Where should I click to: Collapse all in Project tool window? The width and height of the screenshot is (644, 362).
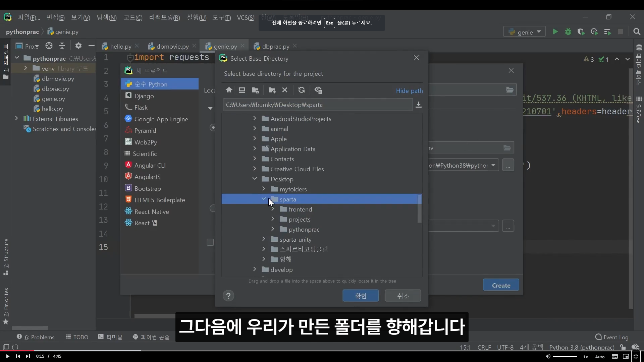pos(62,46)
